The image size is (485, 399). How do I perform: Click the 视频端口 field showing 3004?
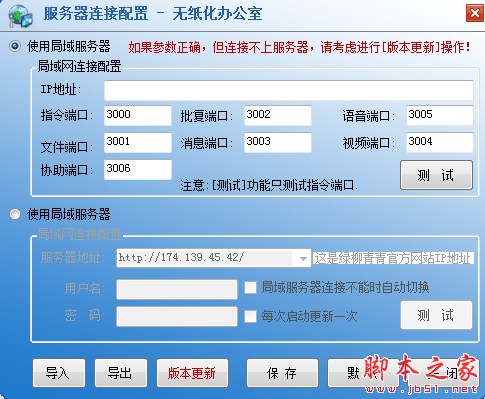440,142
